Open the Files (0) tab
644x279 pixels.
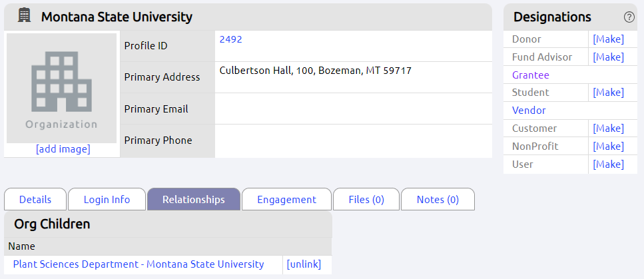pos(366,199)
